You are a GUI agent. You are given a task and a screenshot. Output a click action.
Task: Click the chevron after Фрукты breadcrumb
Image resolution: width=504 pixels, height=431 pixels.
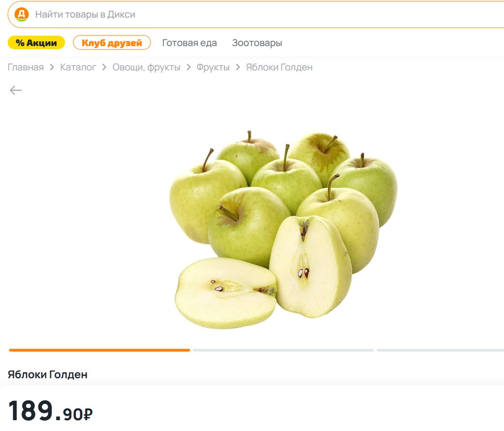point(238,67)
